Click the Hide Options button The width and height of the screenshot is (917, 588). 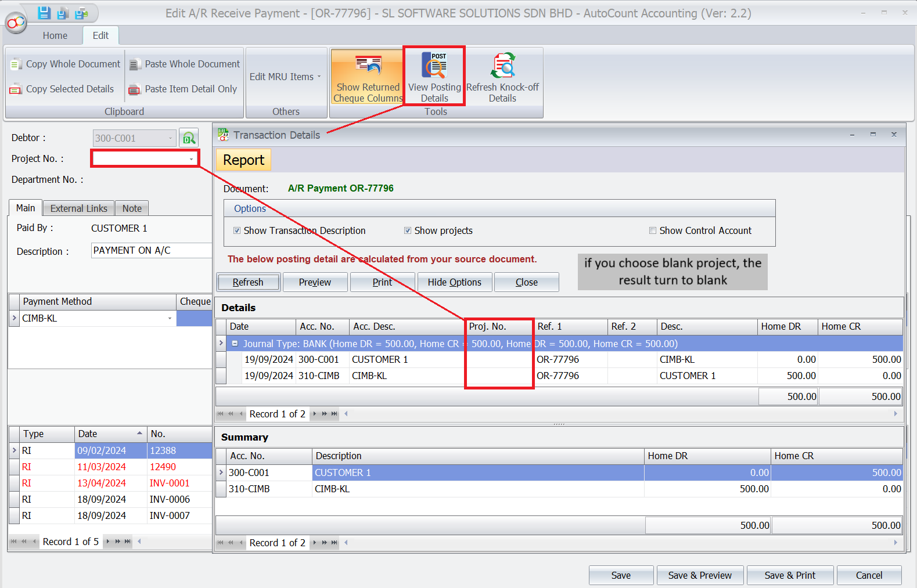pos(454,282)
